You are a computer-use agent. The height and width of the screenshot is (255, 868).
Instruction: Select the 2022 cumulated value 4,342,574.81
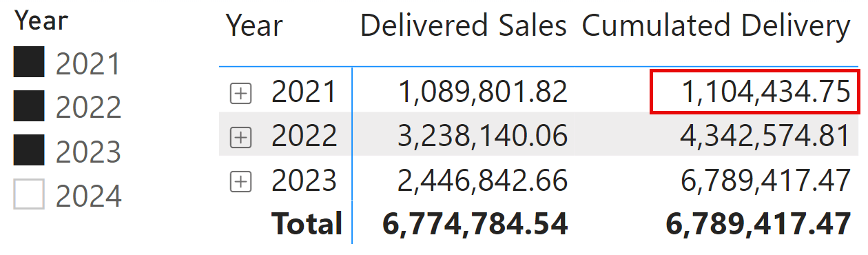tap(765, 136)
